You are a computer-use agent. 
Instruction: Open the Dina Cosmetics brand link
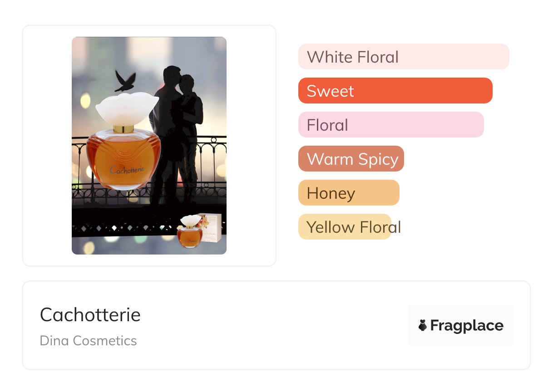[x=89, y=341]
